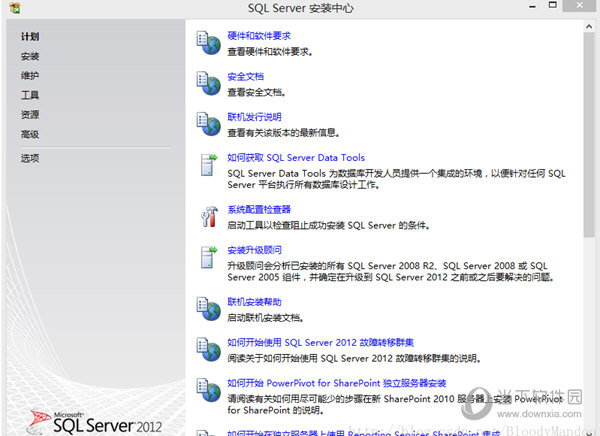This screenshot has width=600, height=436.
Task: Click the vertical scrollbar thumb in content pane
Action: [589, 135]
